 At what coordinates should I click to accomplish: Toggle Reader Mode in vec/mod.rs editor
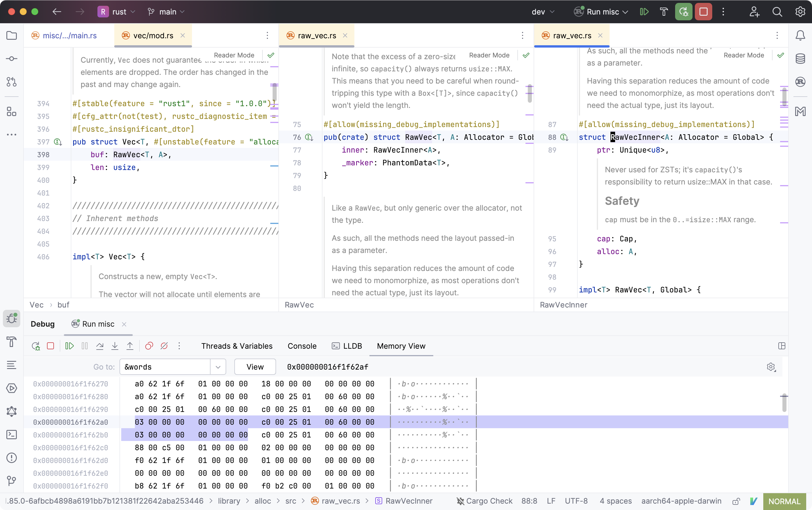point(234,55)
